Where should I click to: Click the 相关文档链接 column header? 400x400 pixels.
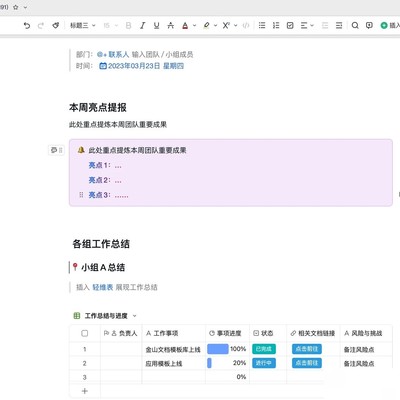tap(313, 333)
